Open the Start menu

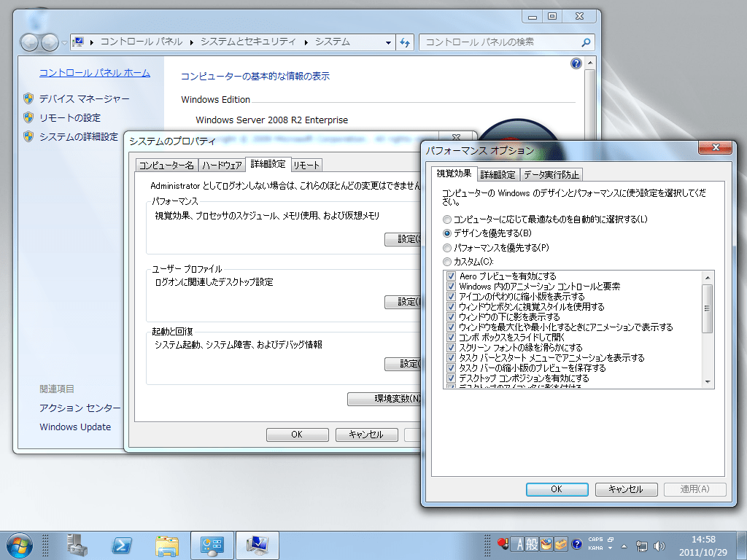(18, 545)
